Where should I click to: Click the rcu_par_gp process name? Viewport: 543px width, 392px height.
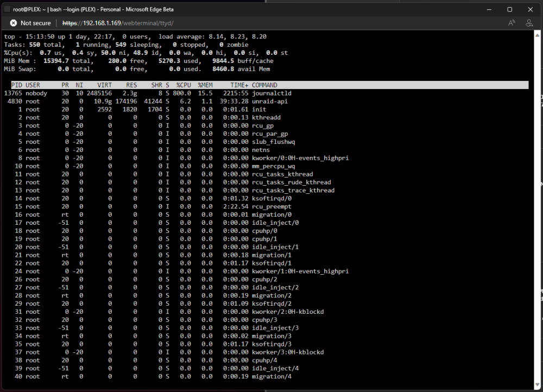coord(270,134)
